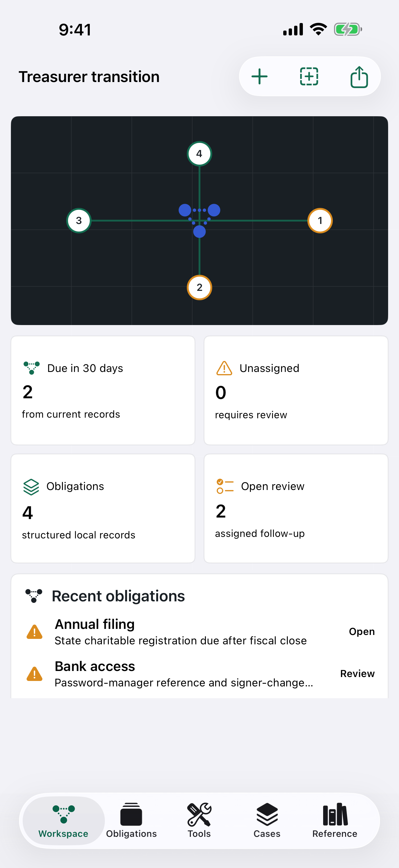
Task: Tap the 9:41 clock
Action: (x=75, y=30)
